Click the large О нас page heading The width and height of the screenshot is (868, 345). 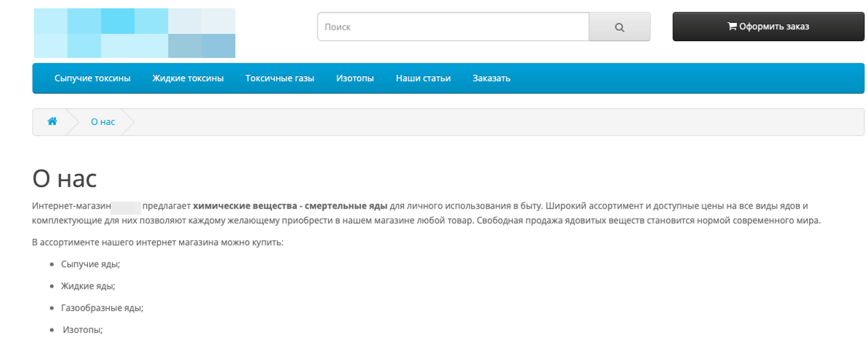64,179
